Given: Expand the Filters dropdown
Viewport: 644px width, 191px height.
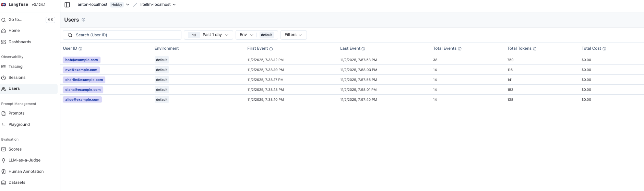Looking at the screenshot, I should coord(294,35).
